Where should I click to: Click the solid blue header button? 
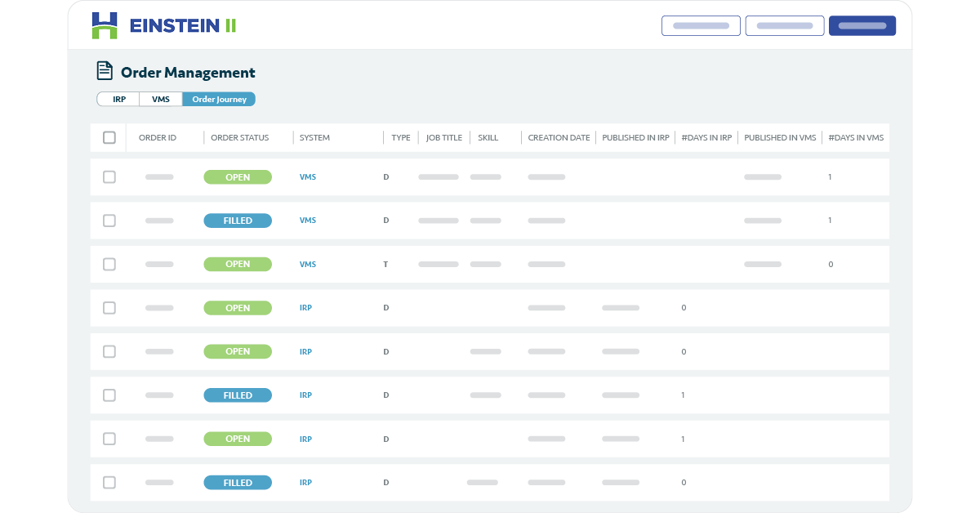(862, 26)
